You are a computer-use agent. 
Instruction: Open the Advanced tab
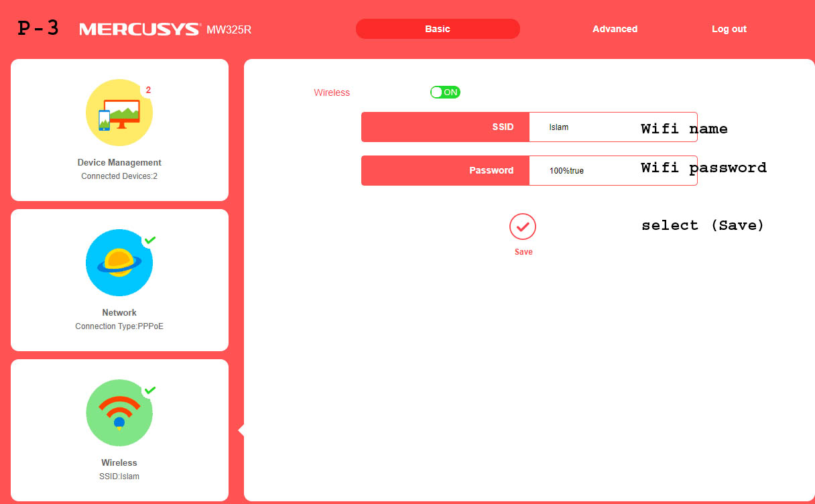tap(615, 29)
